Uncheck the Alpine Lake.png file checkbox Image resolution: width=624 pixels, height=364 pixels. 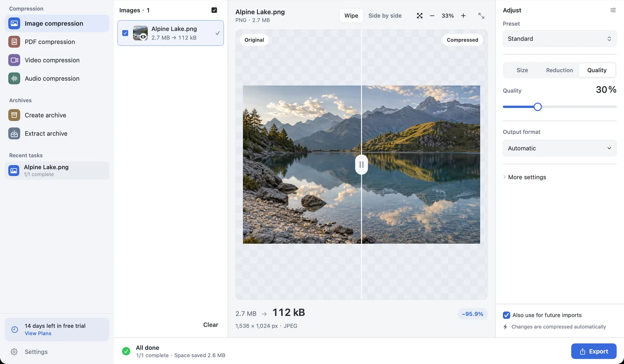(125, 33)
